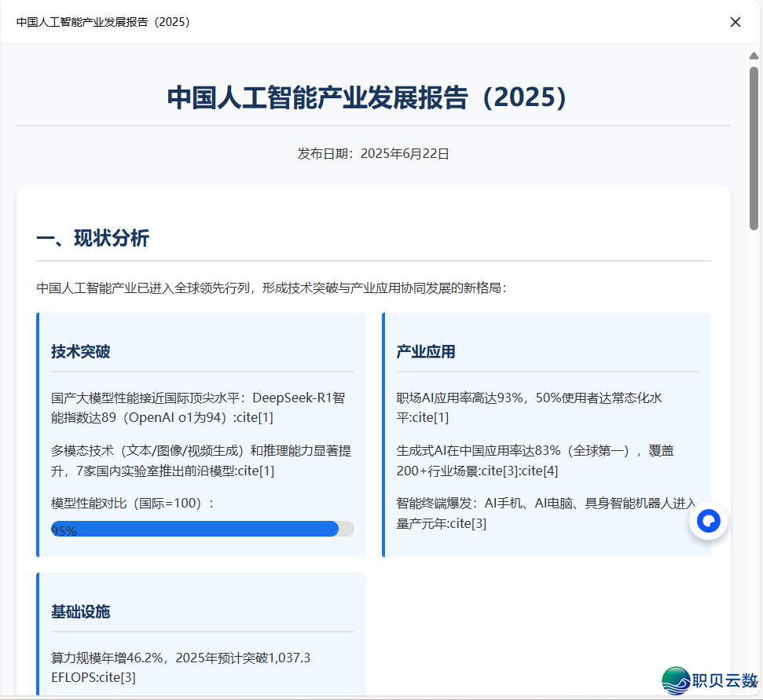The image size is (763, 700).
Task: Click the 多模态技术 paragraph
Action: click(x=201, y=460)
